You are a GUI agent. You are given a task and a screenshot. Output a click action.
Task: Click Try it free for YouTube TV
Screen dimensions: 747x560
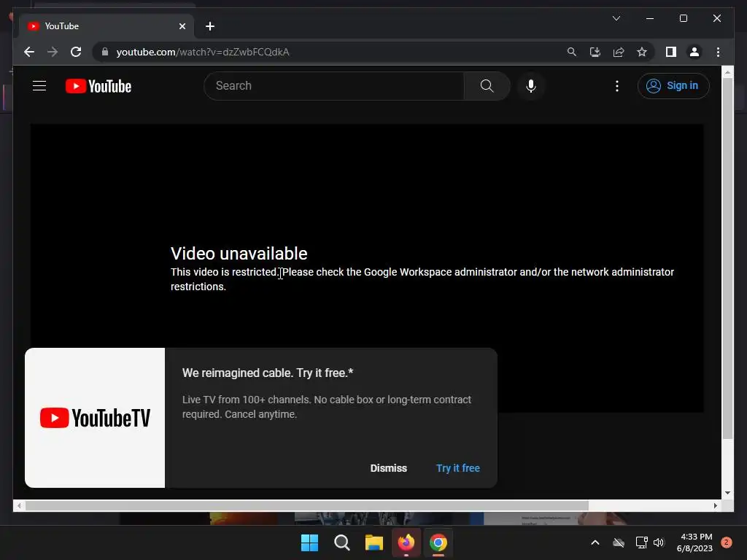click(458, 468)
